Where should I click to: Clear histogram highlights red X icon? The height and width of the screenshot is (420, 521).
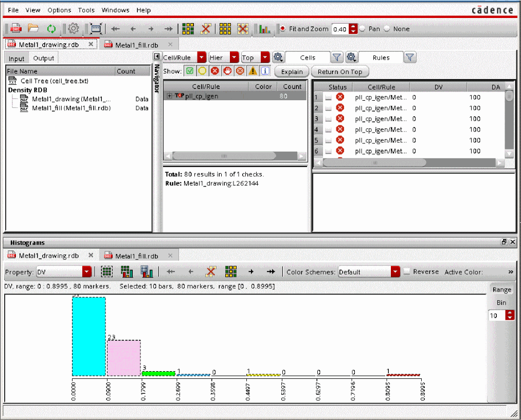[211, 271]
